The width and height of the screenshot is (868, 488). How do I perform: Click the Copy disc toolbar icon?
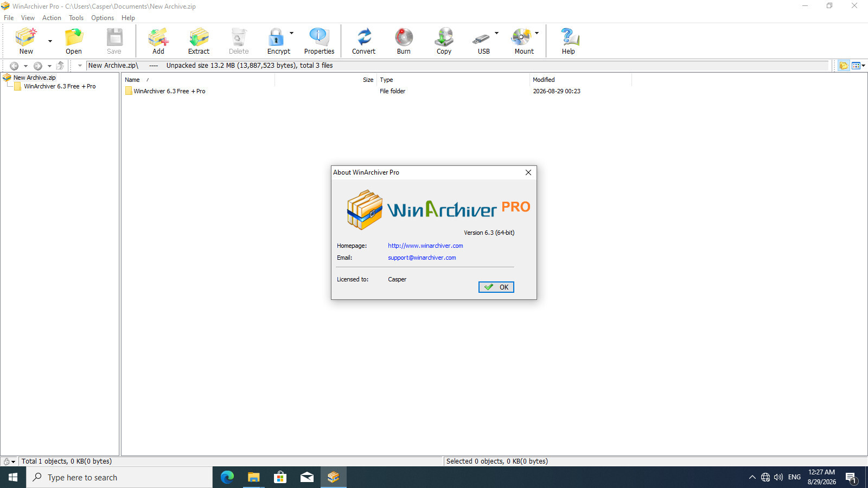pos(444,41)
